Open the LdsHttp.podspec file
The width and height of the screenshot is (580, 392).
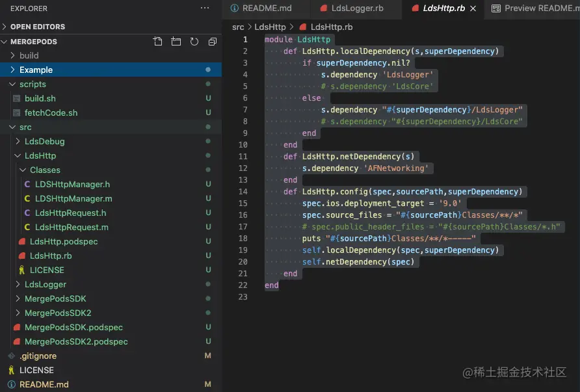pos(64,241)
